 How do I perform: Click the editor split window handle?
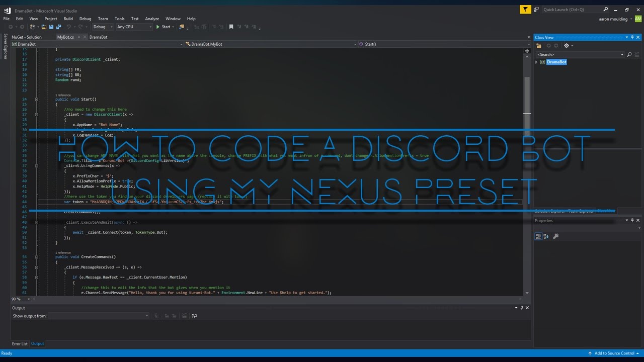coord(527,51)
